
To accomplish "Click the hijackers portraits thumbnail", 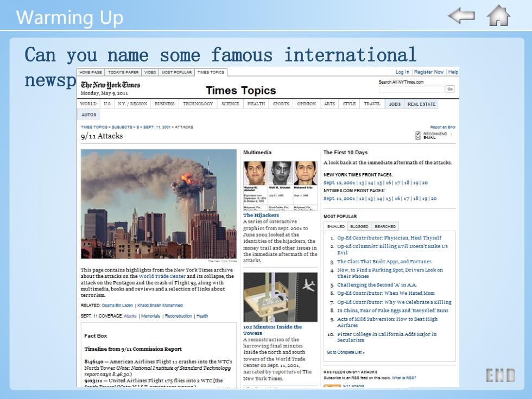I will (x=280, y=185).
